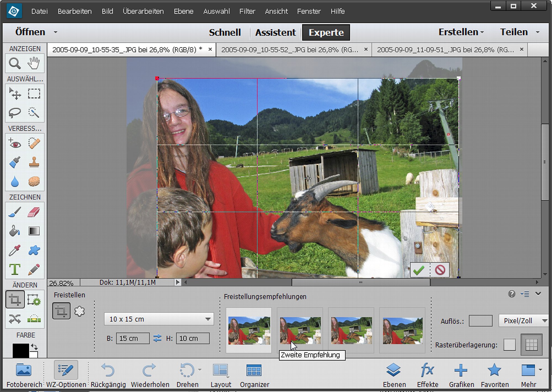Choose the Cookie Cutter tool option
Image resolution: width=552 pixels, height=392 pixels.
[x=79, y=311]
